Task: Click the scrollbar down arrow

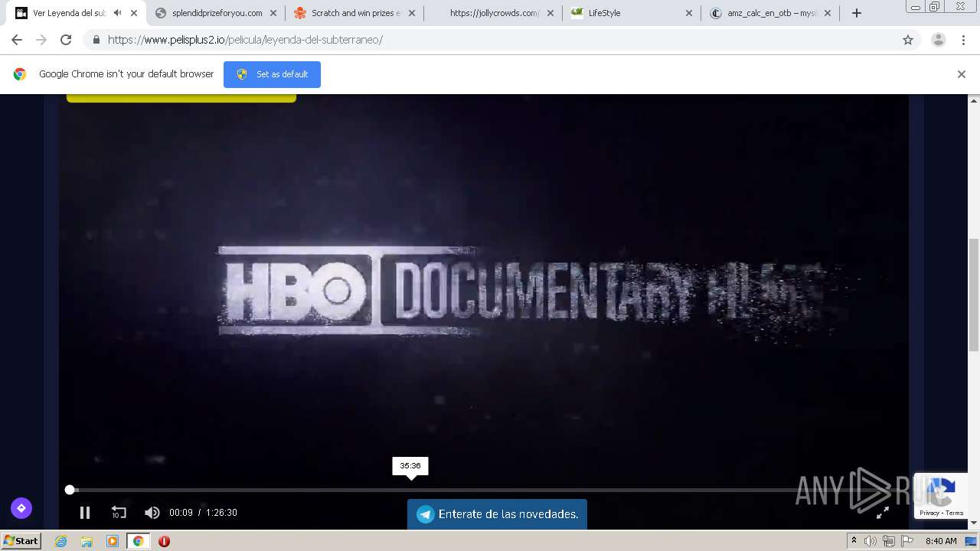Action: (974, 523)
